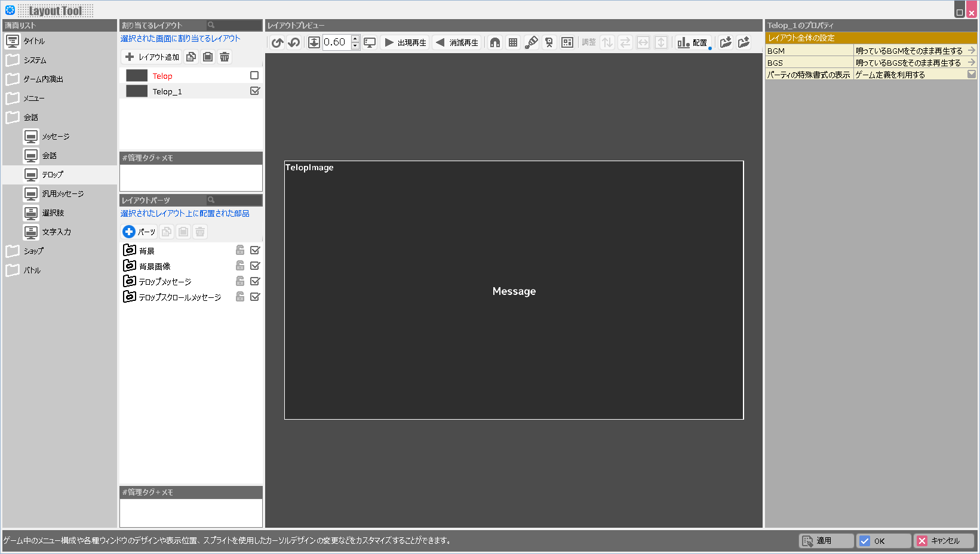Open the 配置 alignment dropdown
The image size is (980, 554).
pyautogui.click(x=693, y=42)
